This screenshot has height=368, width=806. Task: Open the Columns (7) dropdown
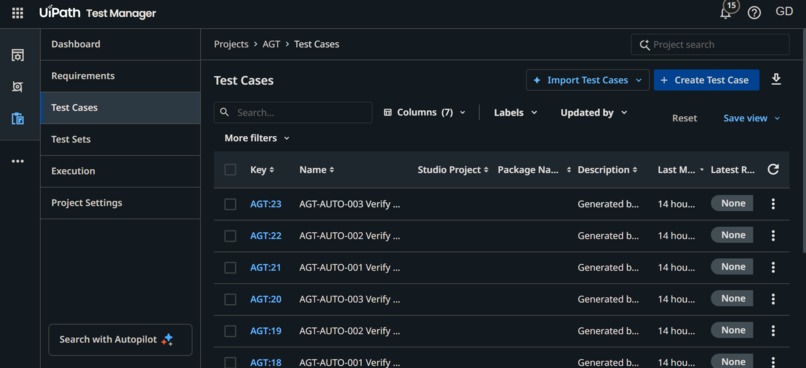[x=425, y=112]
